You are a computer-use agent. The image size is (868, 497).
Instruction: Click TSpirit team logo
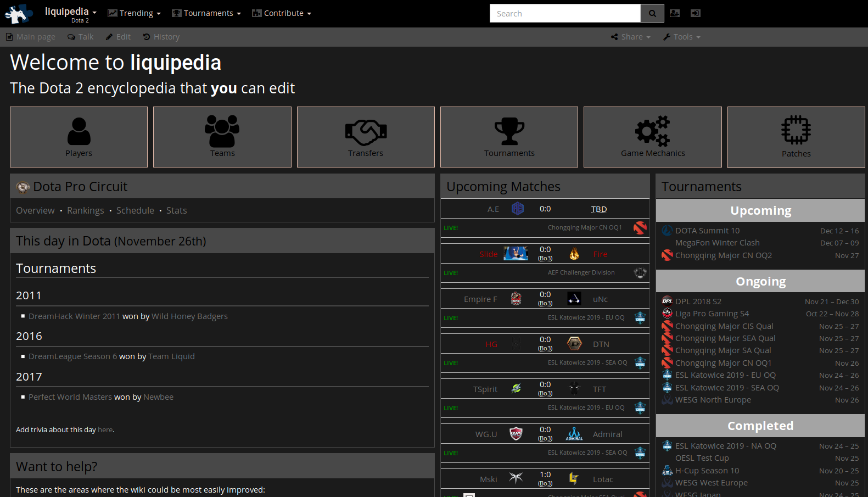coord(516,389)
